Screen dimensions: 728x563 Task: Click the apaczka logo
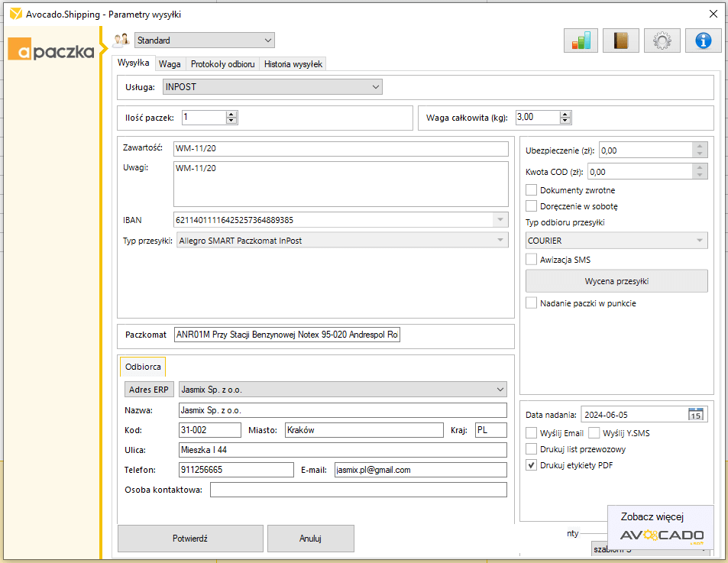pyautogui.click(x=52, y=51)
